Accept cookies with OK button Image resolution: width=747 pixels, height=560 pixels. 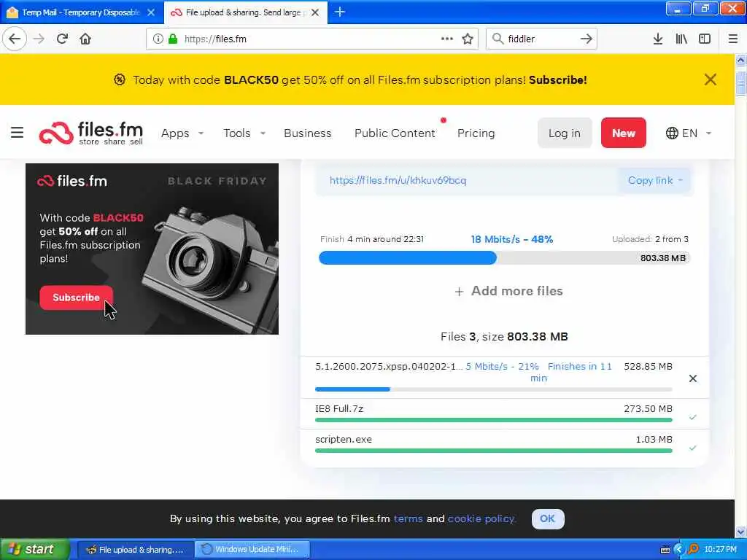coord(547,518)
